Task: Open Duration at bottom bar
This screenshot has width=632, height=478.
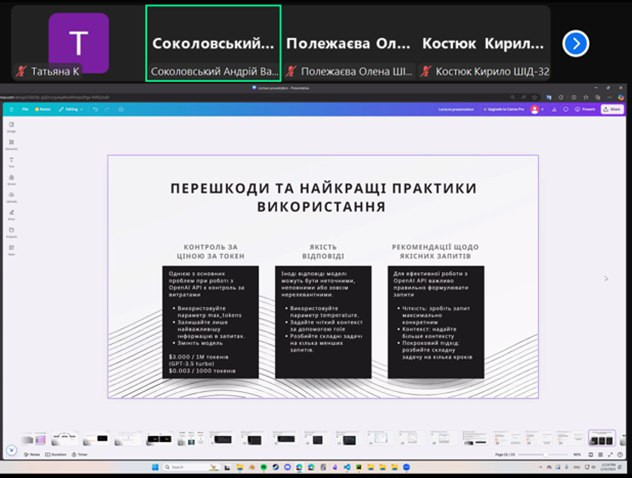Action: 56,454
